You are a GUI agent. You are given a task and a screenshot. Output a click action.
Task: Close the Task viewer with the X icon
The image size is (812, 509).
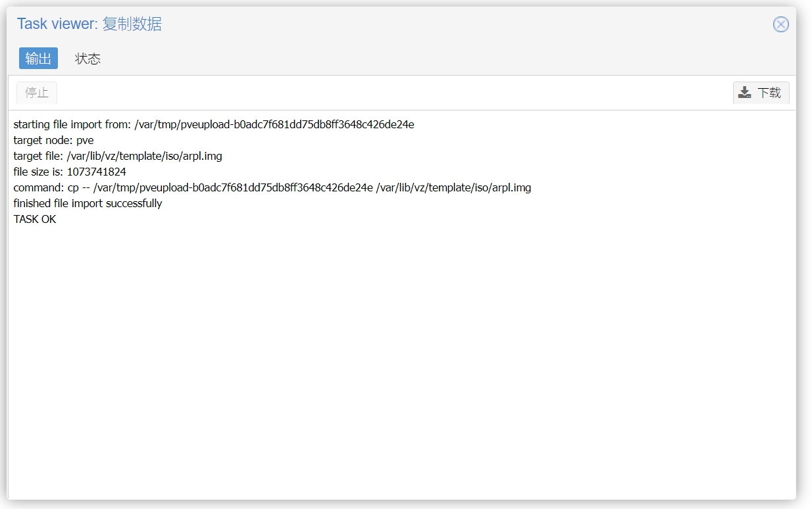point(780,25)
